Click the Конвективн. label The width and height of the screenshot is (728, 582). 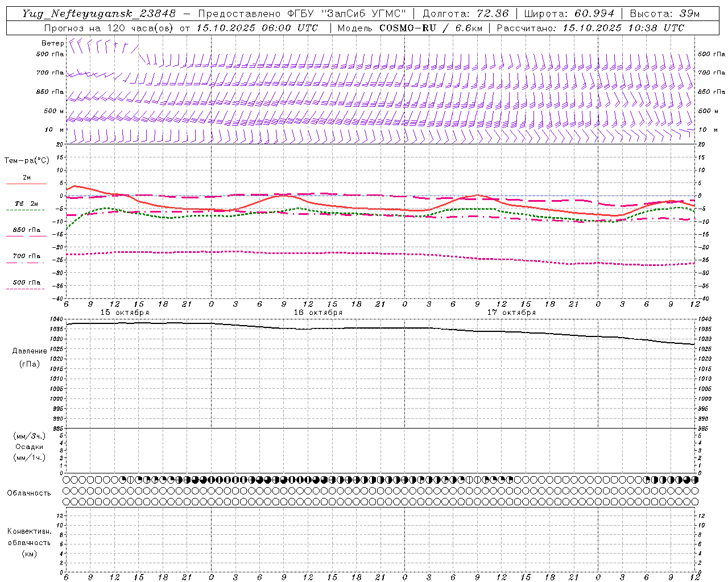click(x=30, y=531)
